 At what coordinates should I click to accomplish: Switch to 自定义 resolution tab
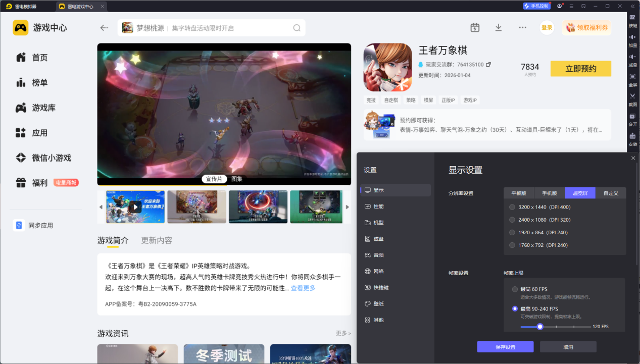point(611,193)
